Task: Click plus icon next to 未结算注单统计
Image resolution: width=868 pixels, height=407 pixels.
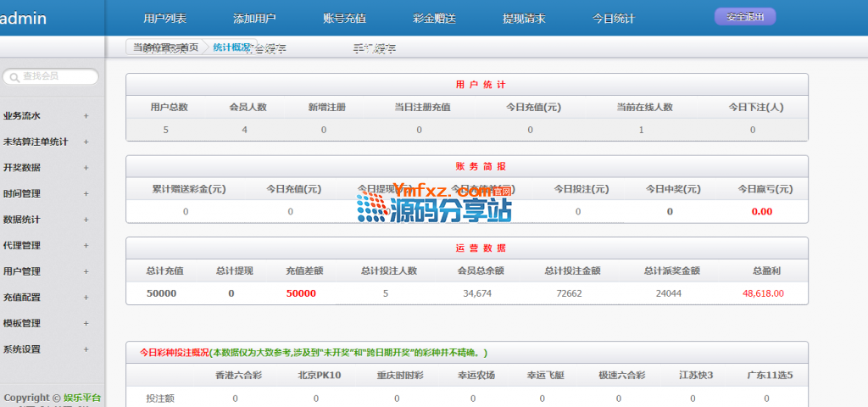Action: (x=86, y=142)
